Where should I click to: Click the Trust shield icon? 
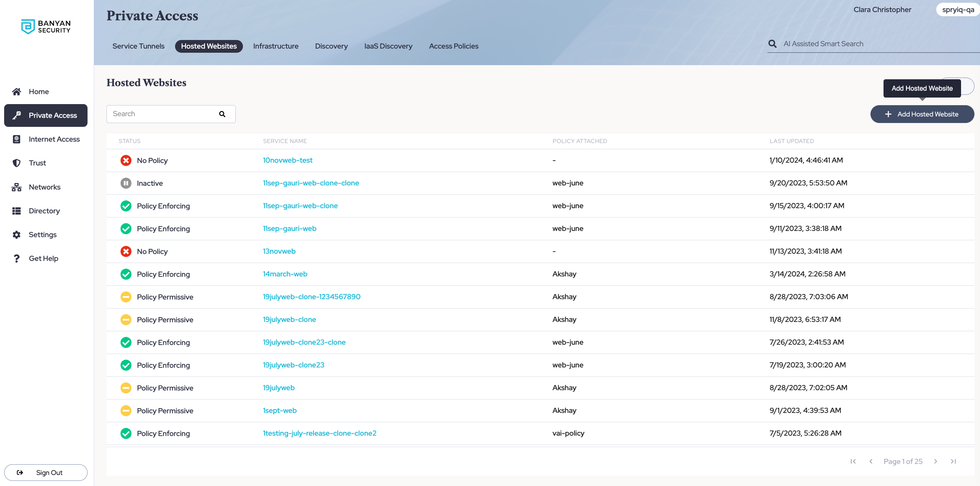pyautogui.click(x=16, y=163)
